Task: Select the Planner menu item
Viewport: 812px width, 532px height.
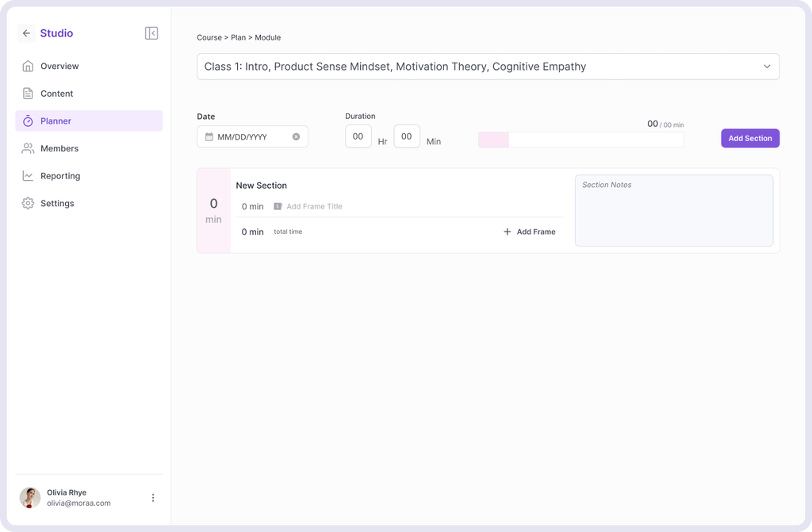Action: 89,121
